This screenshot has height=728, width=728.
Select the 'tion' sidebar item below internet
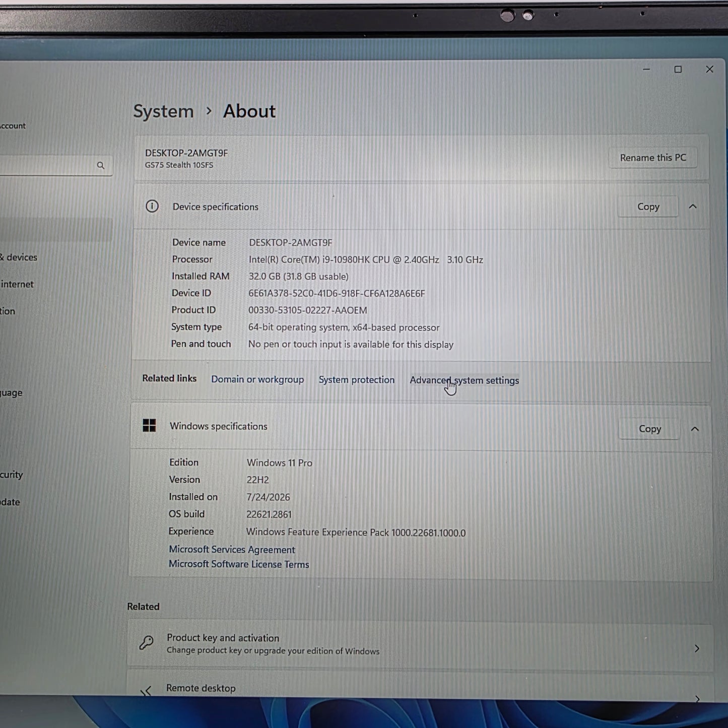pos(8,311)
